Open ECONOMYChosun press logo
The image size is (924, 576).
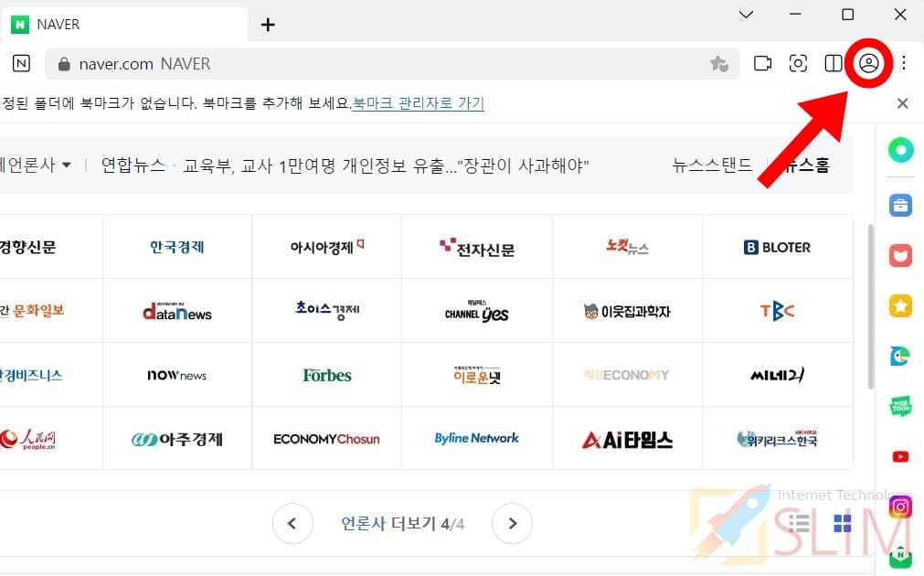tap(327, 439)
